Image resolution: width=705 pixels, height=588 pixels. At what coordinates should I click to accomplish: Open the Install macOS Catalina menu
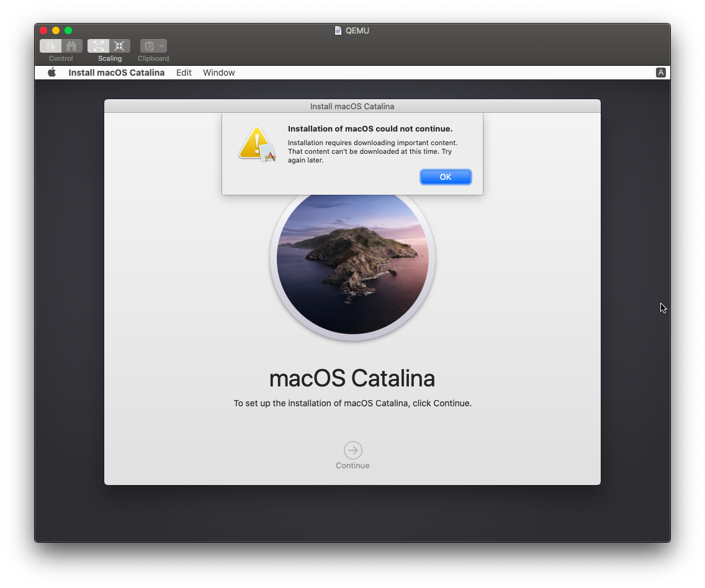coord(116,73)
